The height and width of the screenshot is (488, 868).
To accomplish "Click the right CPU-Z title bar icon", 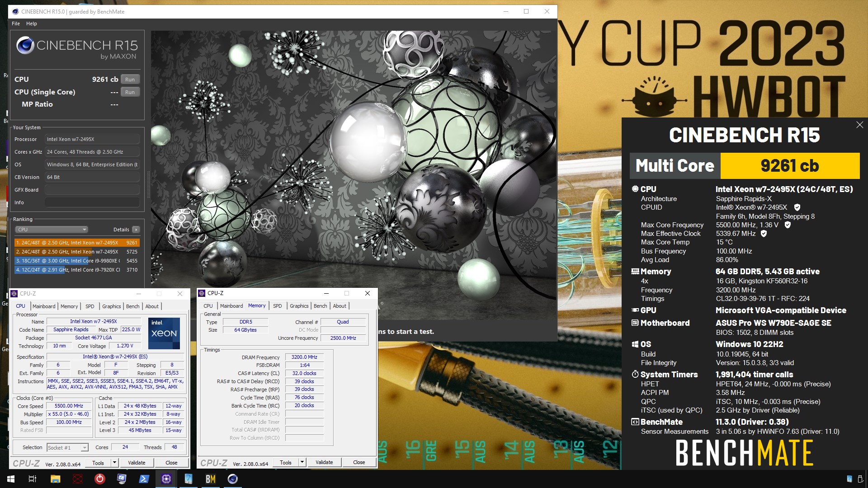I will pyautogui.click(x=202, y=293).
